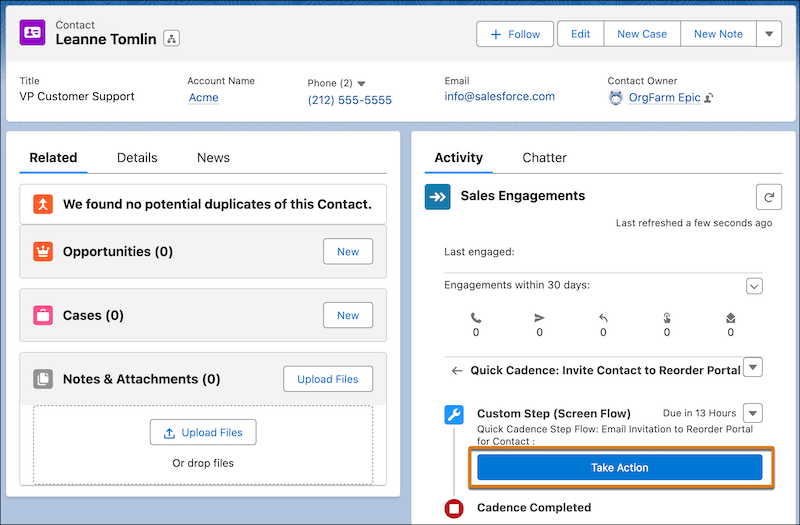Open the Cases (0) related list

point(93,315)
